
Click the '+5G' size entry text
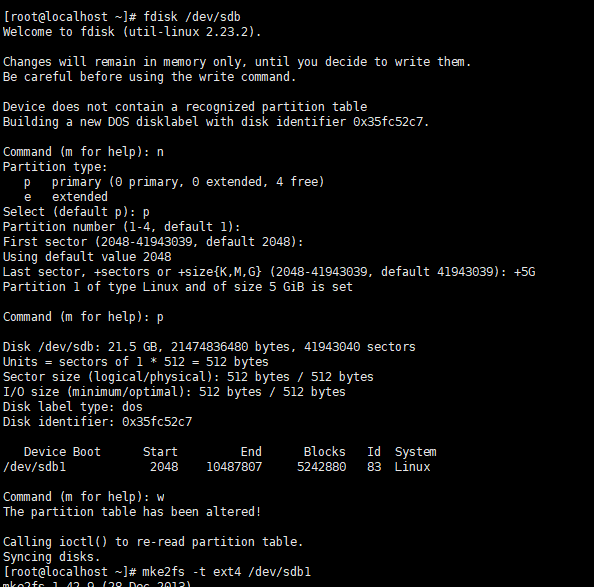(524, 272)
